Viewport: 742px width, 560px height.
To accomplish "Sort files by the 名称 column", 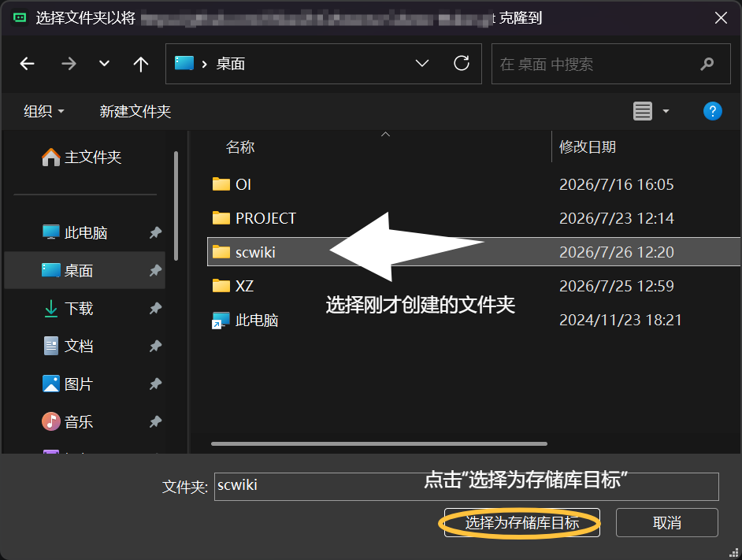I will coord(240,147).
